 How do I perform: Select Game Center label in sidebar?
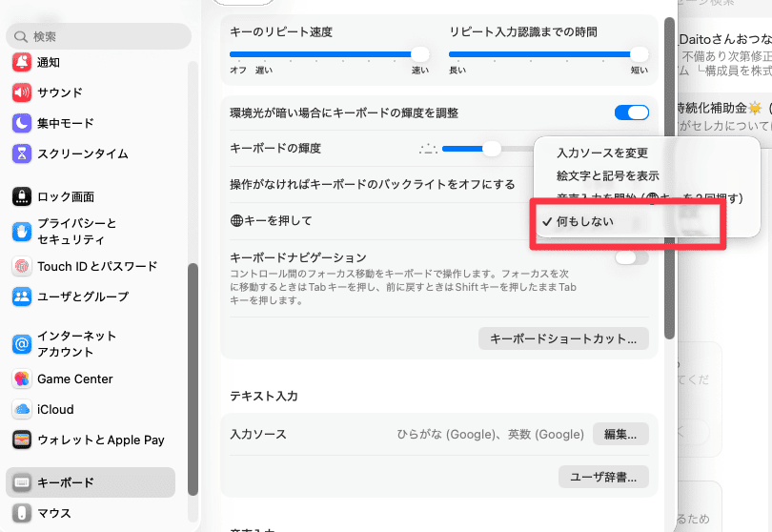coord(75,379)
